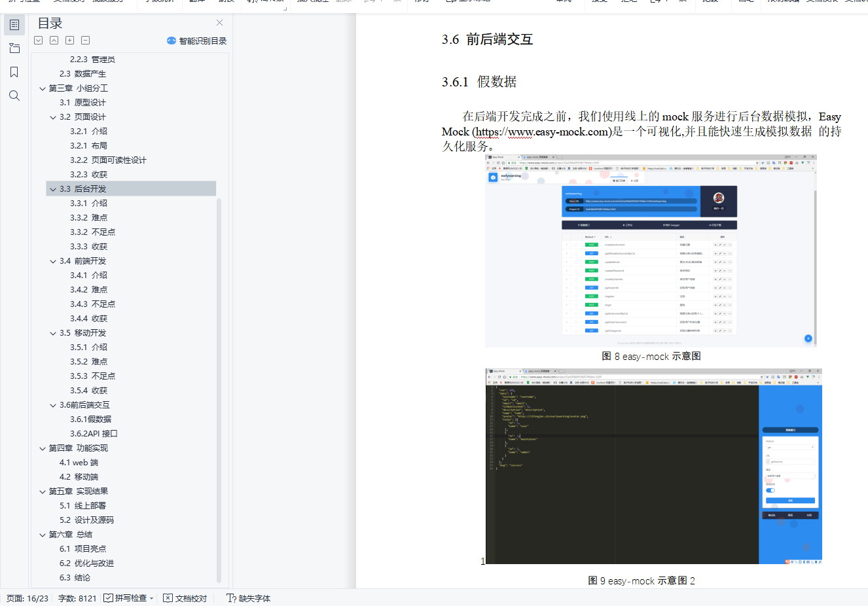The height and width of the screenshot is (606, 868).
Task: Click the 图 8 easy-mock 示意图 caption
Action: click(651, 357)
